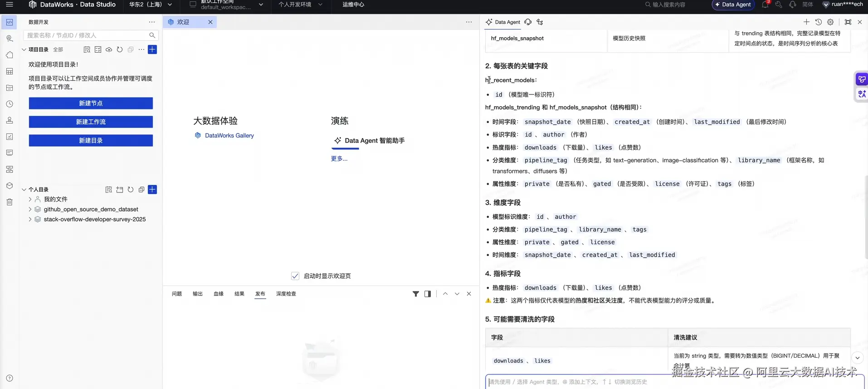Jump to bottom of Data Agent chat
The image size is (868, 389).
coord(857,358)
